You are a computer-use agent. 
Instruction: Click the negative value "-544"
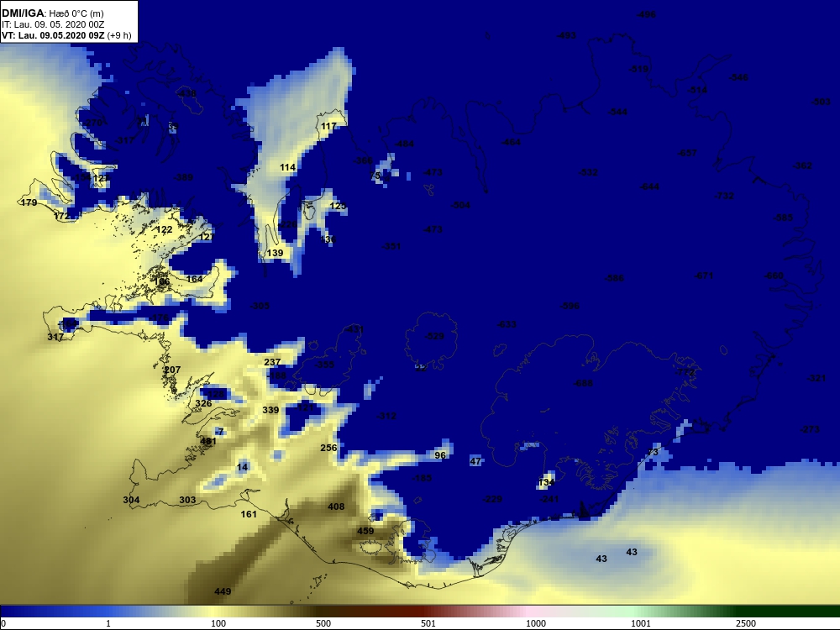pos(617,112)
